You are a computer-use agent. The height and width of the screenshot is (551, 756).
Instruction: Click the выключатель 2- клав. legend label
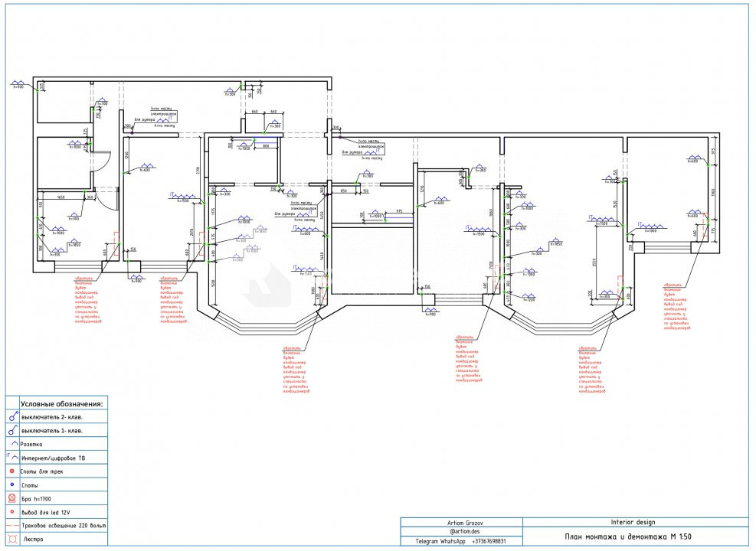[x=52, y=417]
